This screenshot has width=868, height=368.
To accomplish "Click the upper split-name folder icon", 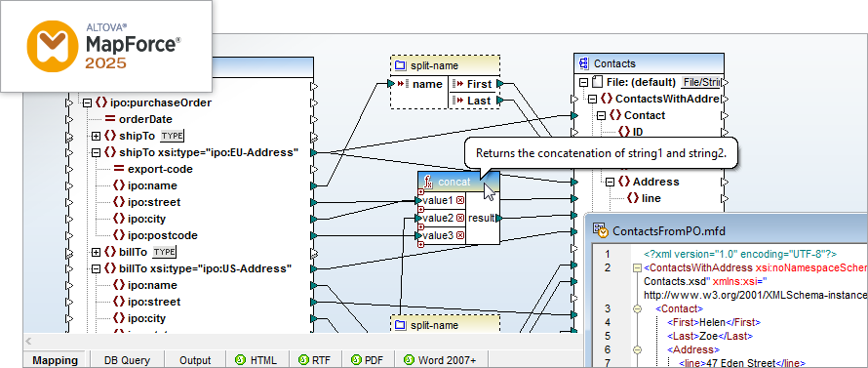I will [400, 66].
